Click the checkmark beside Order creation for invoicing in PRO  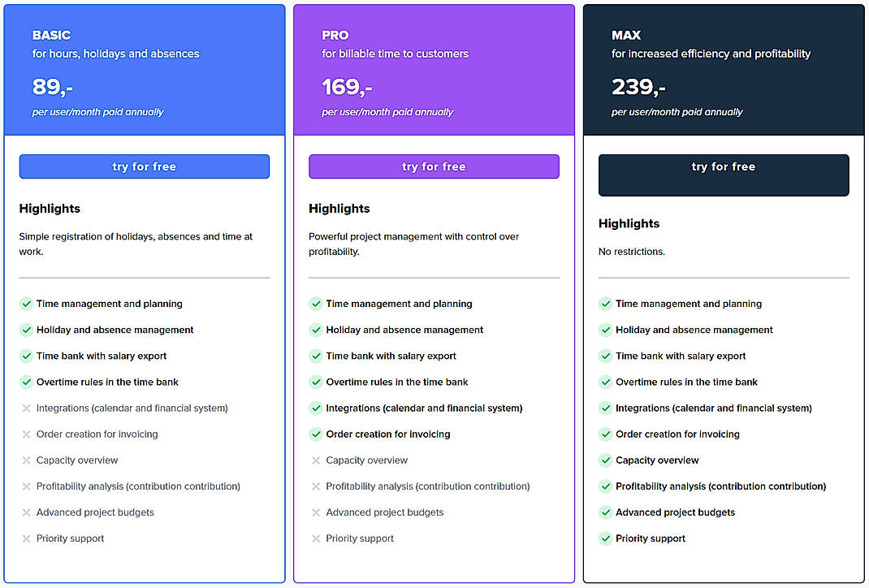[315, 434]
